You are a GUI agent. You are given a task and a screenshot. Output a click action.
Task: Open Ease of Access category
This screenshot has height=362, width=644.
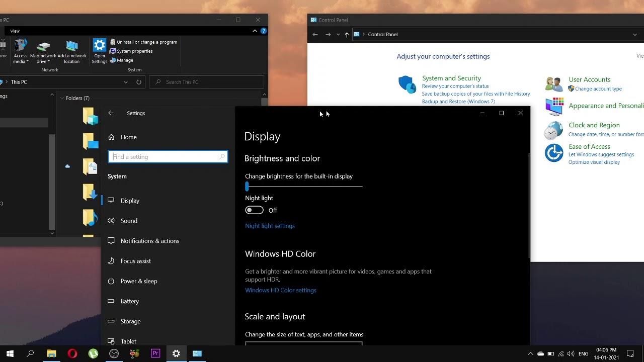[x=589, y=147]
